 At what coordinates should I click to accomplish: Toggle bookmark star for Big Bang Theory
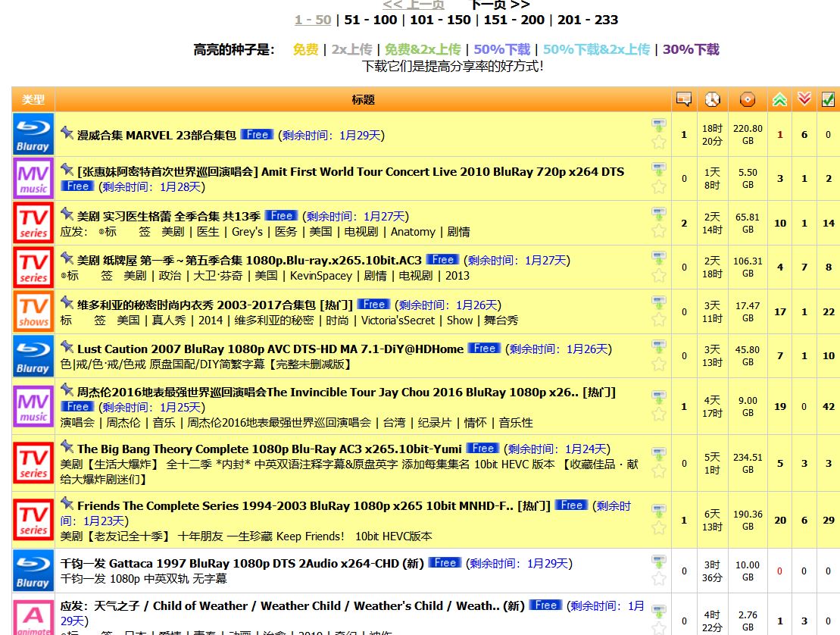pyautogui.click(x=659, y=471)
